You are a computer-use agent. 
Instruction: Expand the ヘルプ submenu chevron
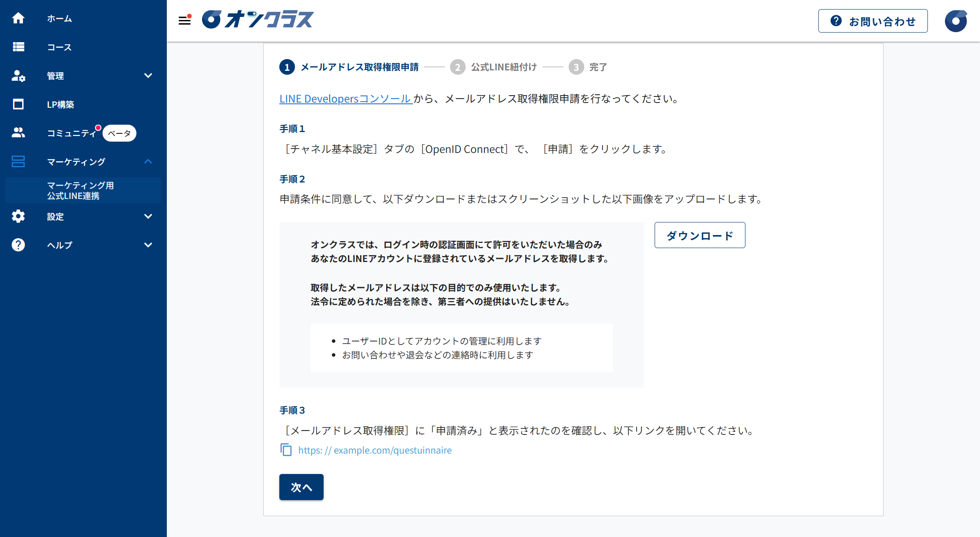[148, 245]
